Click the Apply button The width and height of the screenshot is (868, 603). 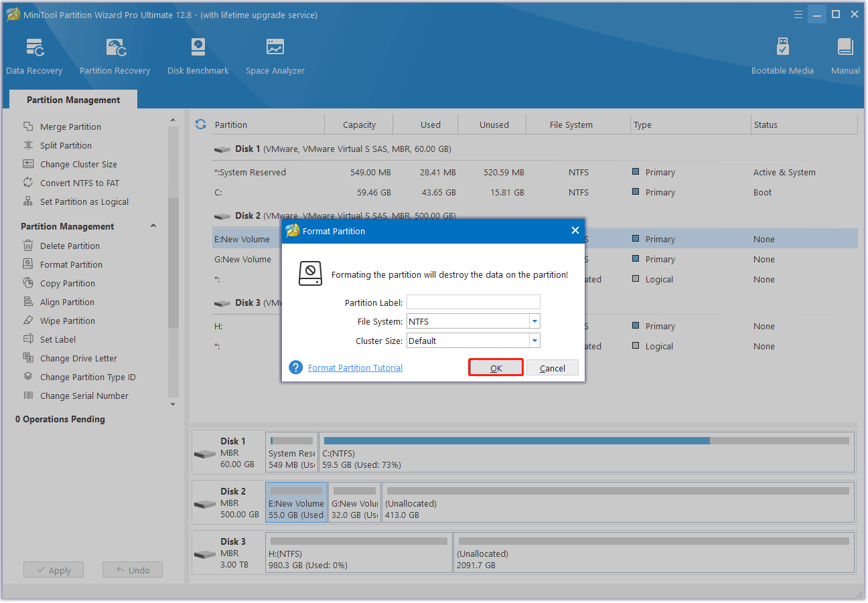tap(54, 570)
